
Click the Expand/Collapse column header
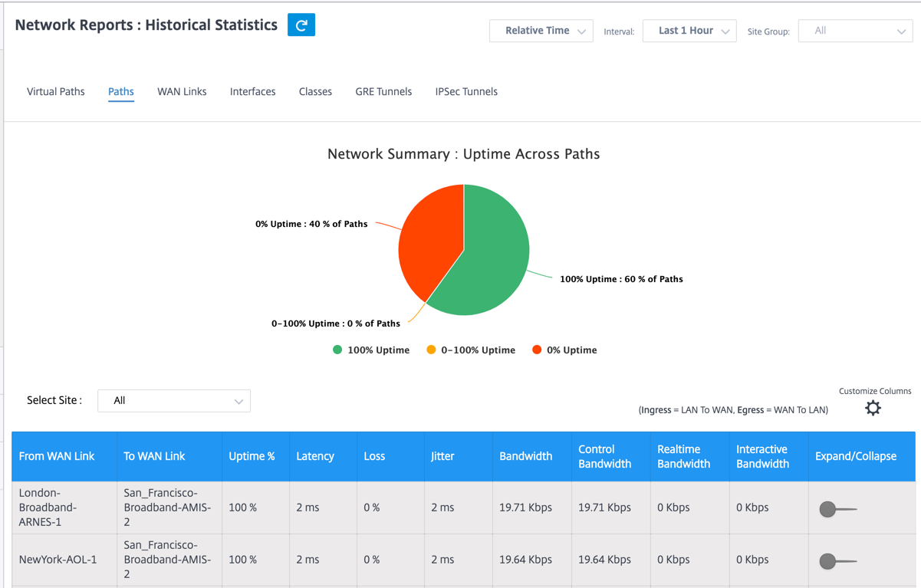(862, 456)
